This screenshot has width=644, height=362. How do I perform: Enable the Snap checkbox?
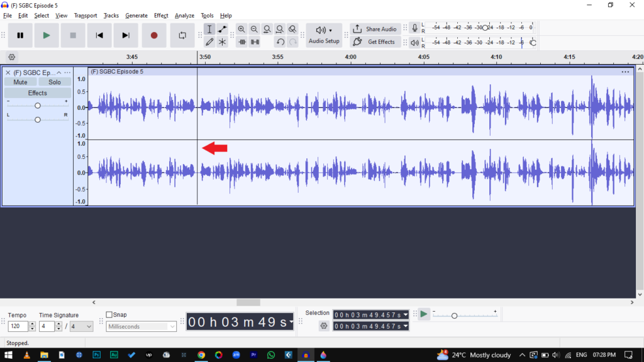109,315
